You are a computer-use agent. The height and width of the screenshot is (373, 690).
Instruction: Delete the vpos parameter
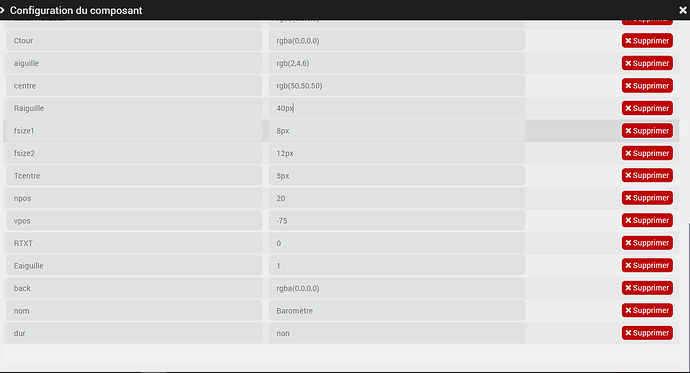click(647, 220)
